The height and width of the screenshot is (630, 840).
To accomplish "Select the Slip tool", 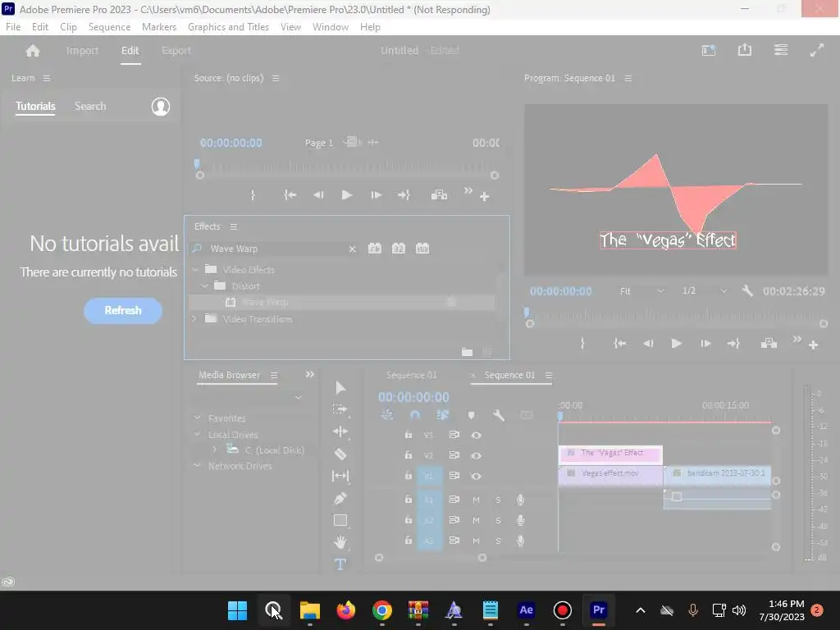I will (340, 476).
